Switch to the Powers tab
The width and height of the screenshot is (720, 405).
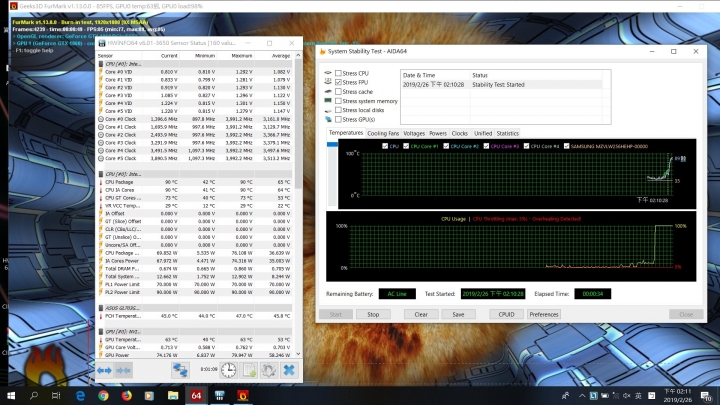pos(438,133)
